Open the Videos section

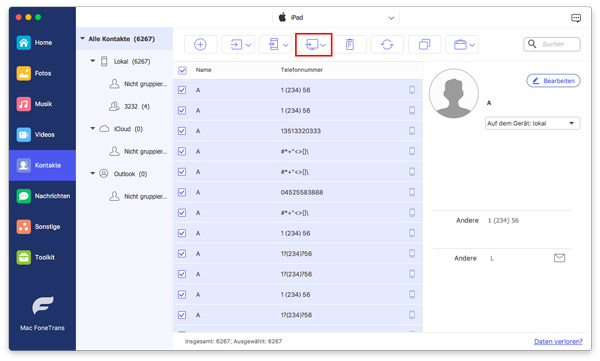(42, 134)
